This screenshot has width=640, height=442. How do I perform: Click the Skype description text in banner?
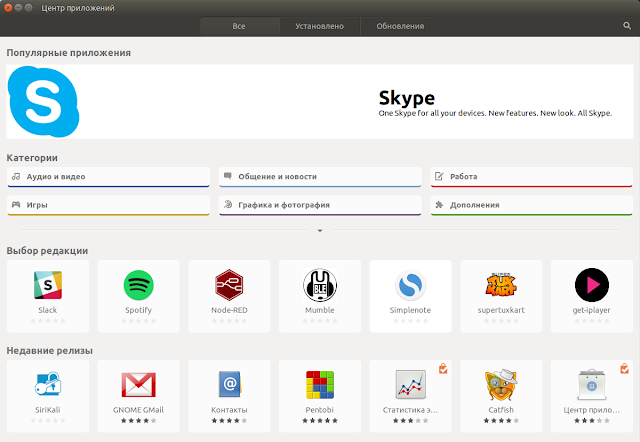point(495,113)
